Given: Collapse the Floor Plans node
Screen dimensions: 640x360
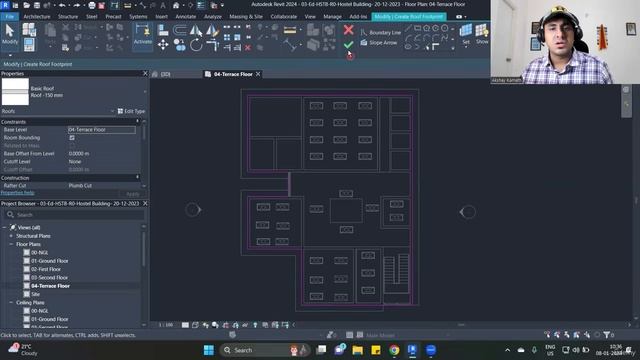Looking at the screenshot, I should pos(11,244).
